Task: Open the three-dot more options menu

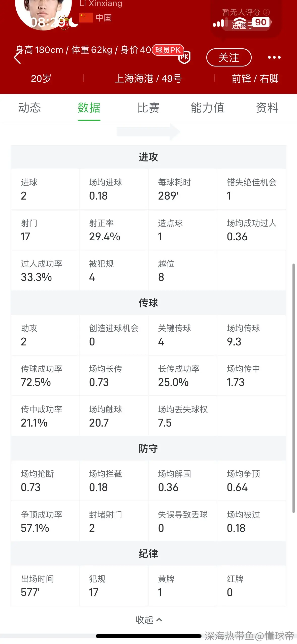Action: 274,57
